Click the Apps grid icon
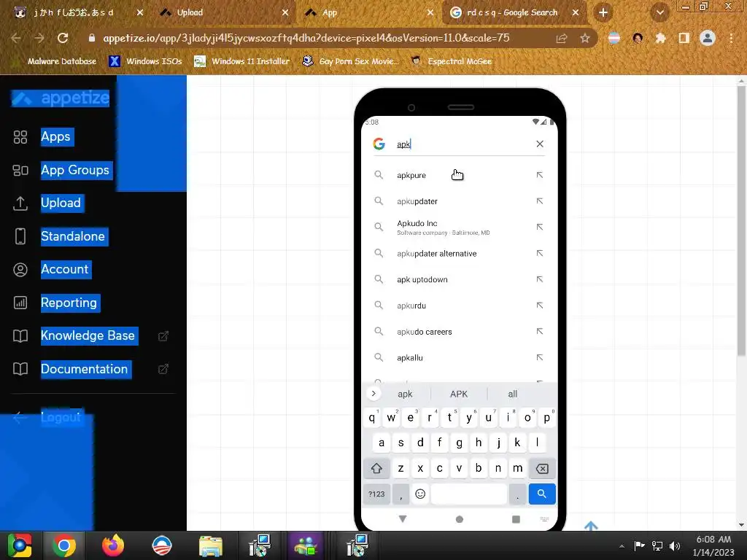This screenshot has height=560, width=747. coord(20,137)
